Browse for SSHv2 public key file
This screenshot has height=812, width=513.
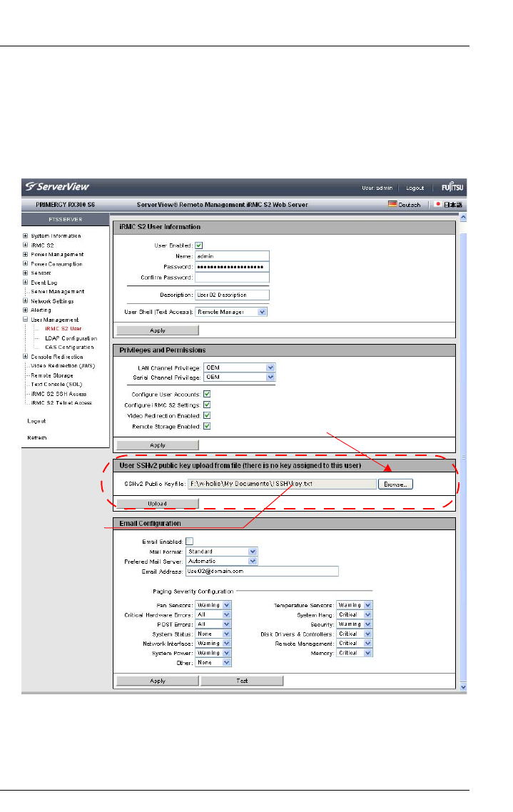pos(395,484)
